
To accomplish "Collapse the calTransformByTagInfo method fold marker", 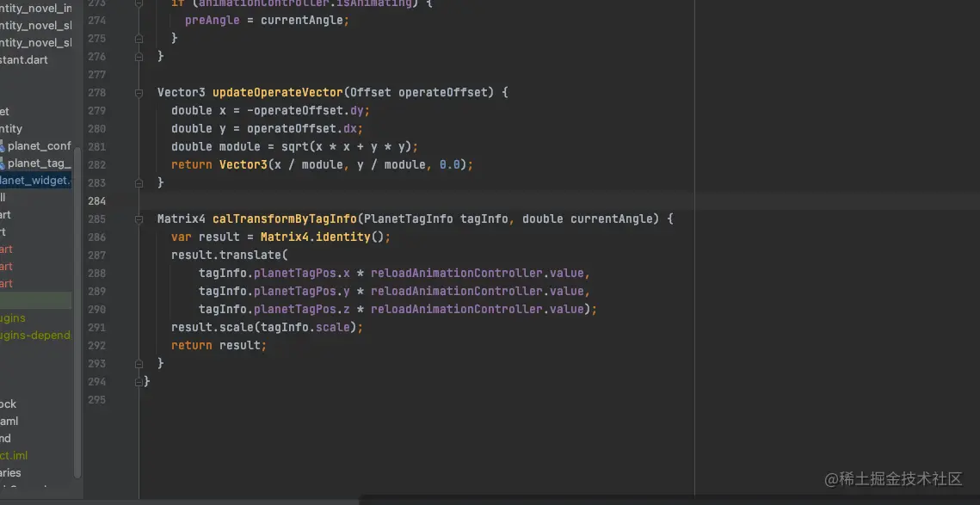I will pyautogui.click(x=139, y=219).
